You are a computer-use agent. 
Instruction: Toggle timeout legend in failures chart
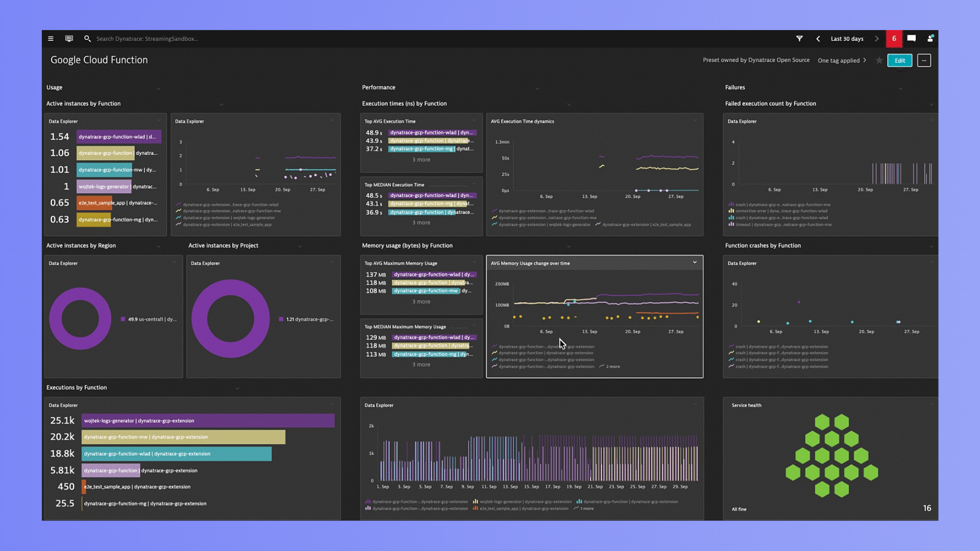tap(780, 224)
